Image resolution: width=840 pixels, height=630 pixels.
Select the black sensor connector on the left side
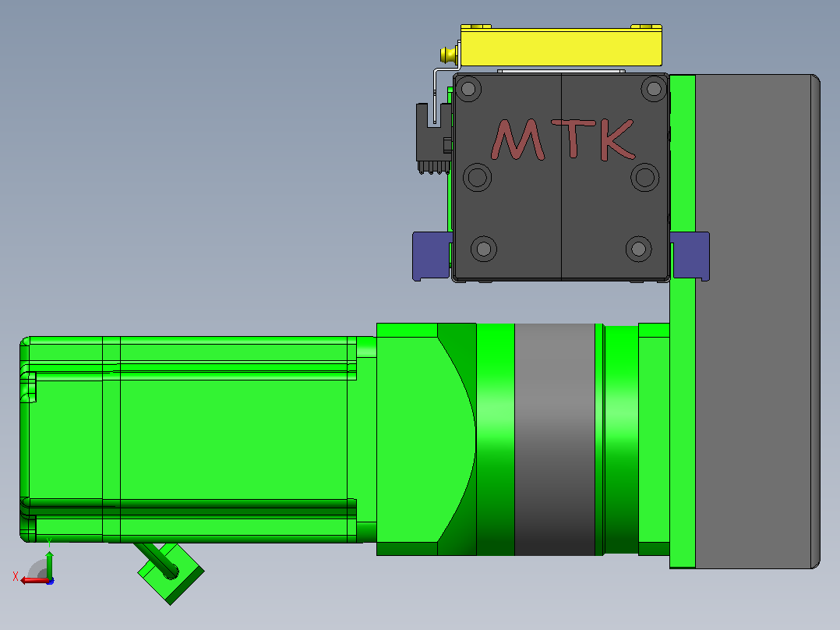434,138
